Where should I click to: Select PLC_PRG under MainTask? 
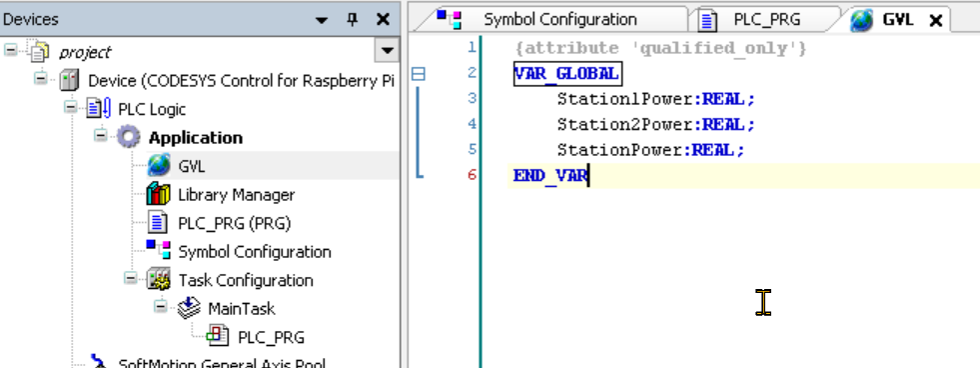[272, 338]
